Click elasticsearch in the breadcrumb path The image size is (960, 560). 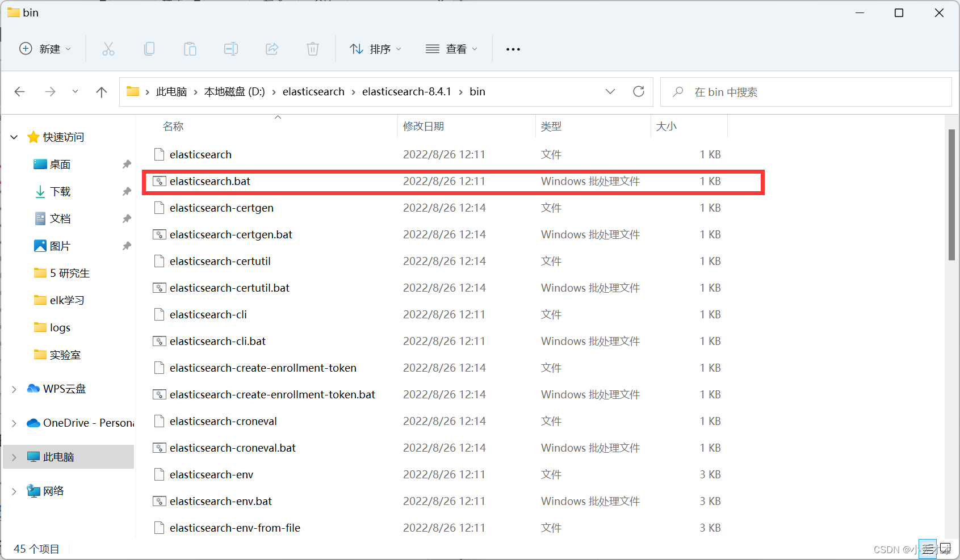point(313,92)
